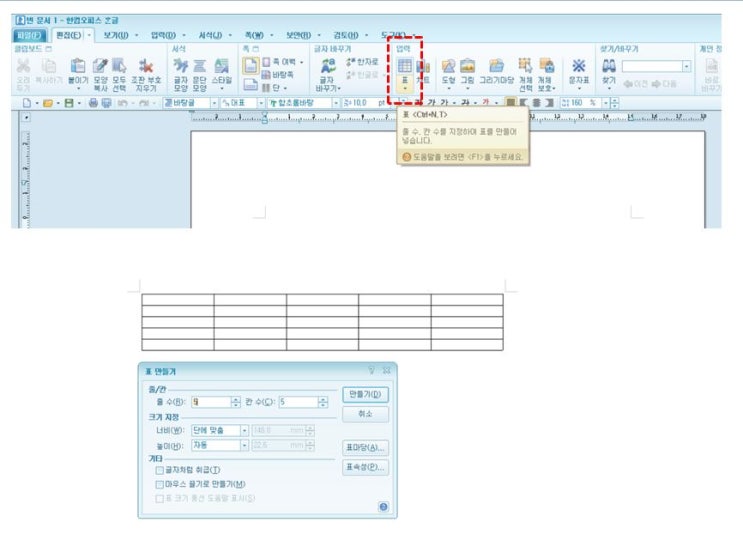
Task: Click the 스타일 style icon
Action: click(x=221, y=66)
